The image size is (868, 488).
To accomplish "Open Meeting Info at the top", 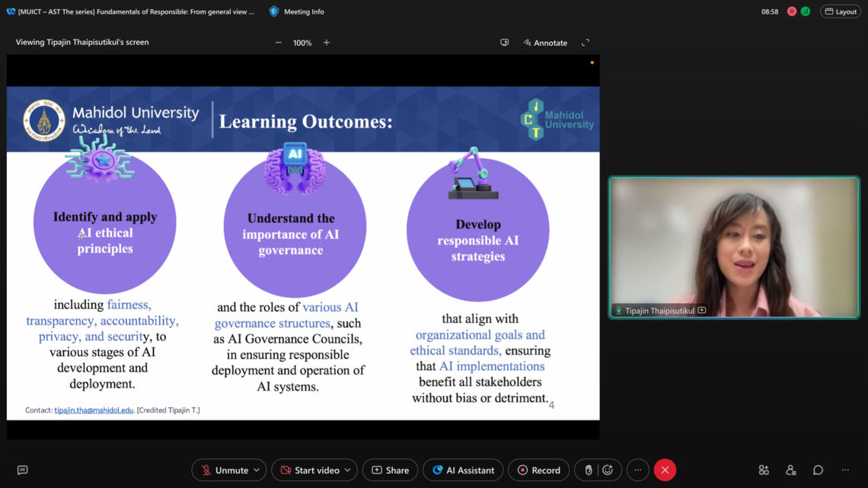I will (296, 11).
